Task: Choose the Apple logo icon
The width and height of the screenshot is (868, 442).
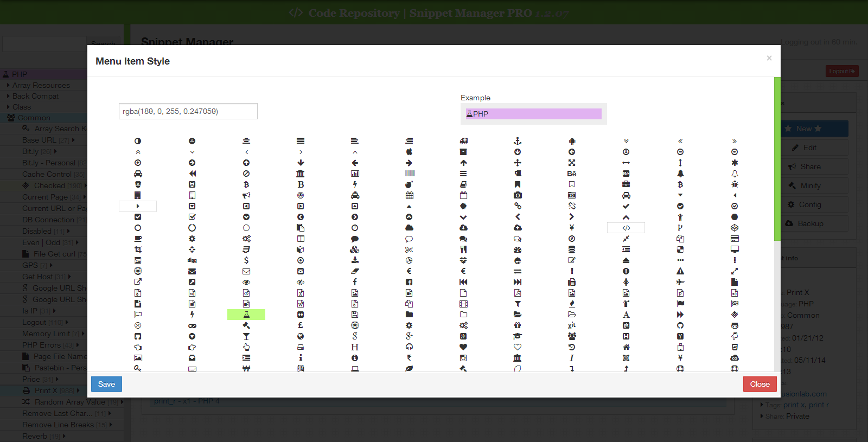Action: pyautogui.click(x=409, y=152)
